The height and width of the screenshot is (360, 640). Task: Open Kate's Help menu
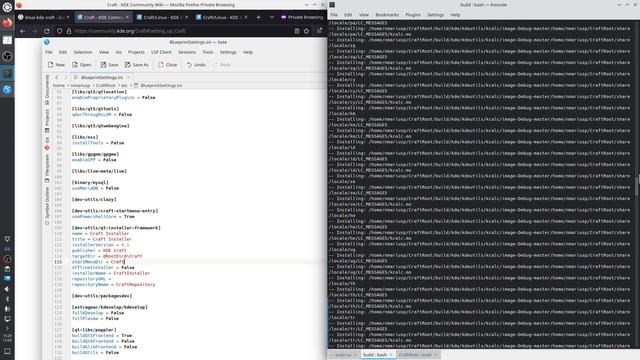(x=248, y=52)
